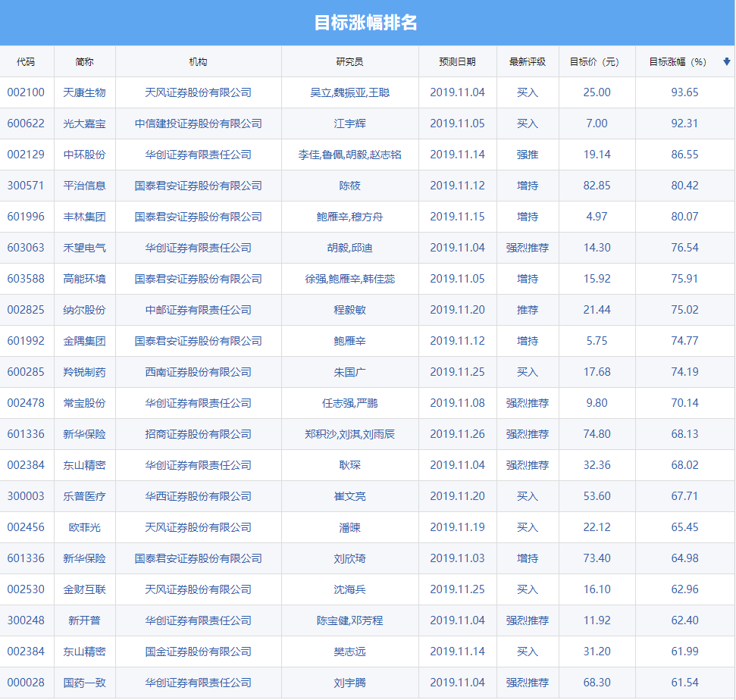The width and height of the screenshot is (736, 700).
Task: Open stock code 002456
Action: [x=26, y=527]
